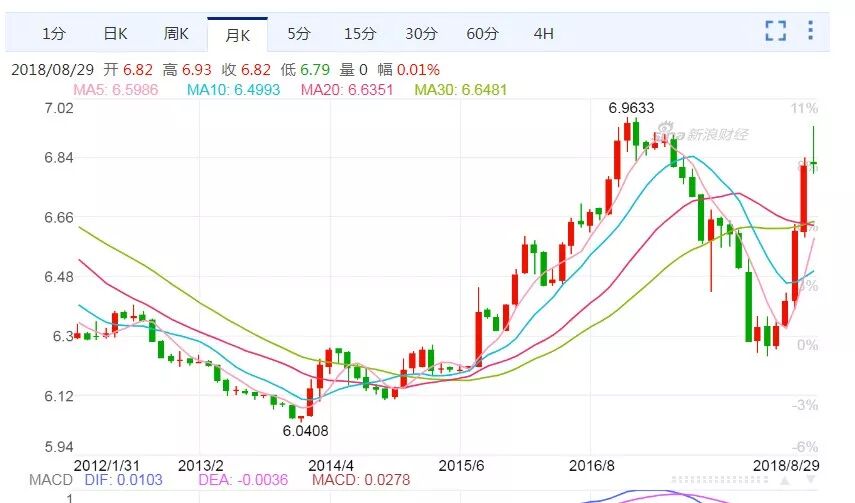Switch to the 60分 chart tab
Image resolution: width=855 pixels, height=503 pixels.
click(x=482, y=34)
